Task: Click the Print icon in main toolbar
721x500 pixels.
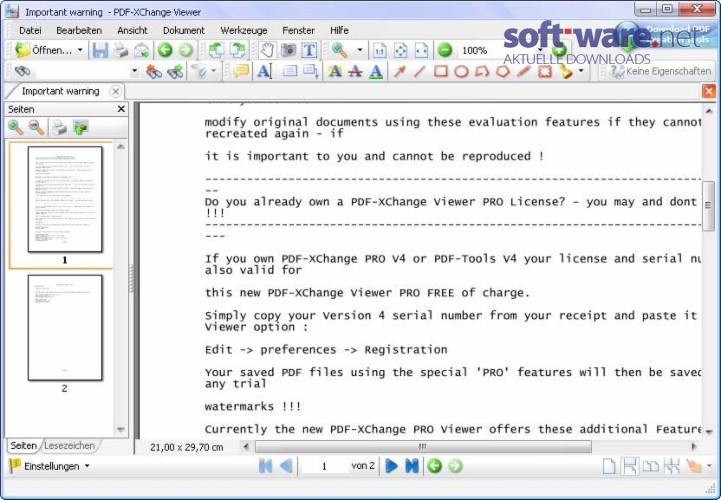Action: (121, 50)
